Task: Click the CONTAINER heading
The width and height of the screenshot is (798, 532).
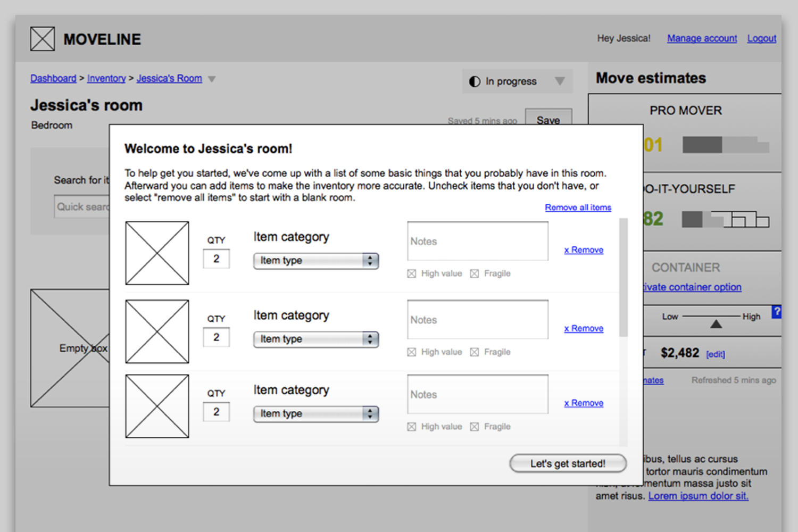Action: 686,268
